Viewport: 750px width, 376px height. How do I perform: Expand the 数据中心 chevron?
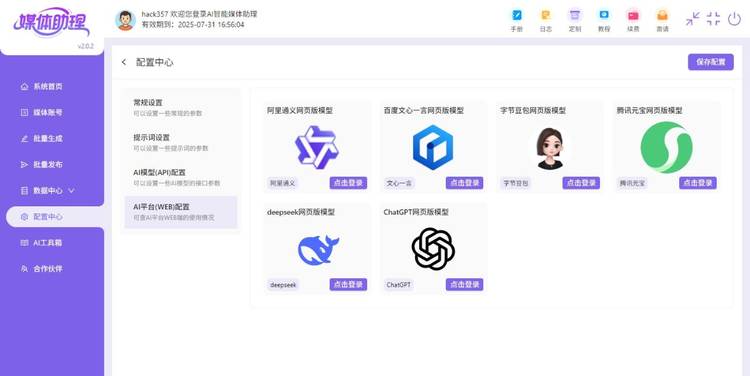click(72, 190)
